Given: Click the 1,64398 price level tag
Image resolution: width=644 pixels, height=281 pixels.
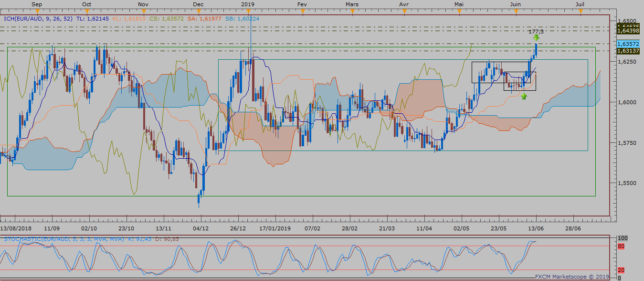Looking at the screenshot, I should 628,31.
